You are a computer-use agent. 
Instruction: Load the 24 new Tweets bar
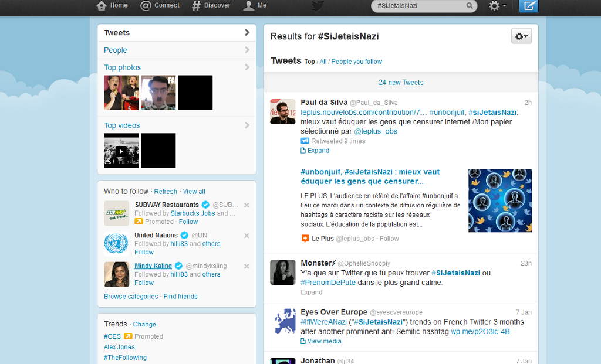401,82
